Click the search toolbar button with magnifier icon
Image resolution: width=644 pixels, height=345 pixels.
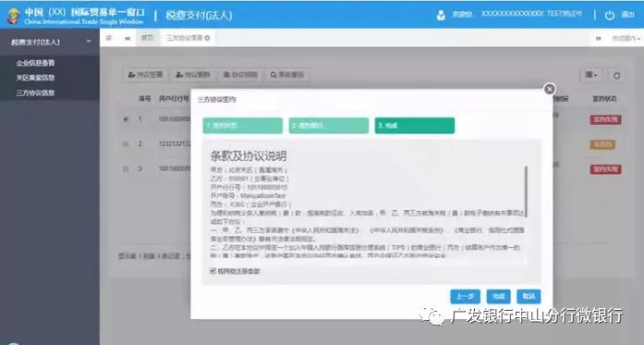pos(286,75)
